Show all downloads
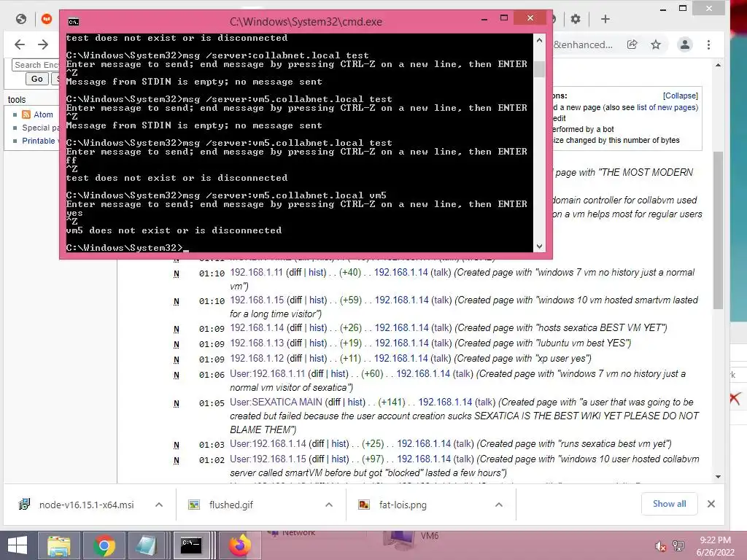 pyautogui.click(x=670, y=504)
